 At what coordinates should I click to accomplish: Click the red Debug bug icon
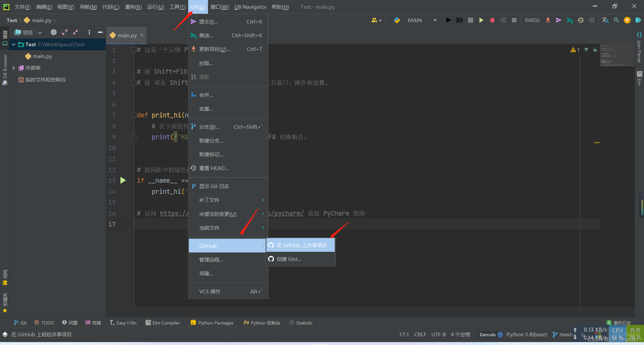(x=492, y=20)
